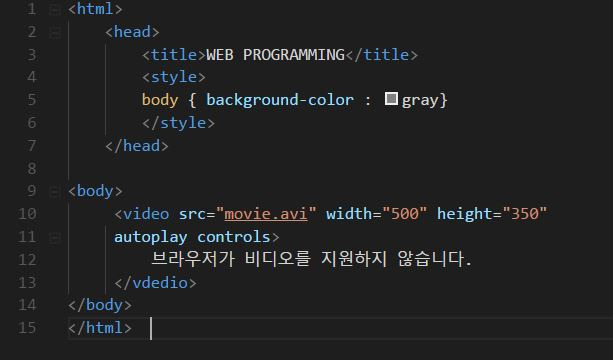
Task: Click the opening head tag
Action: [x=132, y=32]
